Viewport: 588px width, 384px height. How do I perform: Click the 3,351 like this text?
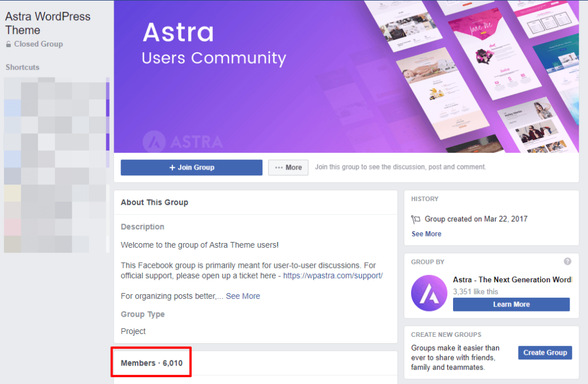(475, 291)
